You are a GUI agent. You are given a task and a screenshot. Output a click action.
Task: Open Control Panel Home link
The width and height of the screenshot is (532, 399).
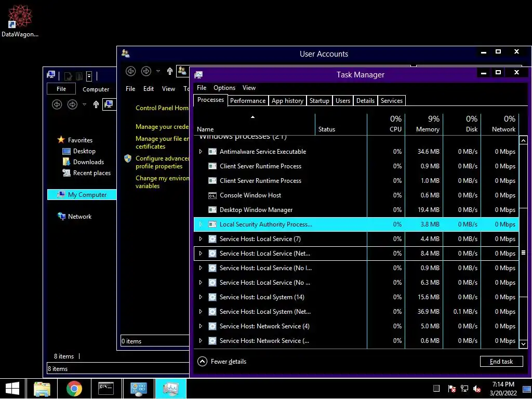click(x=162, y=108)
